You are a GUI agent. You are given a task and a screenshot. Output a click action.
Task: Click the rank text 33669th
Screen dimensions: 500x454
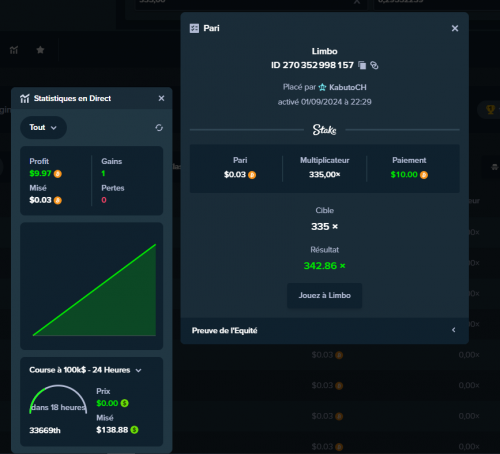pos(45,430)
